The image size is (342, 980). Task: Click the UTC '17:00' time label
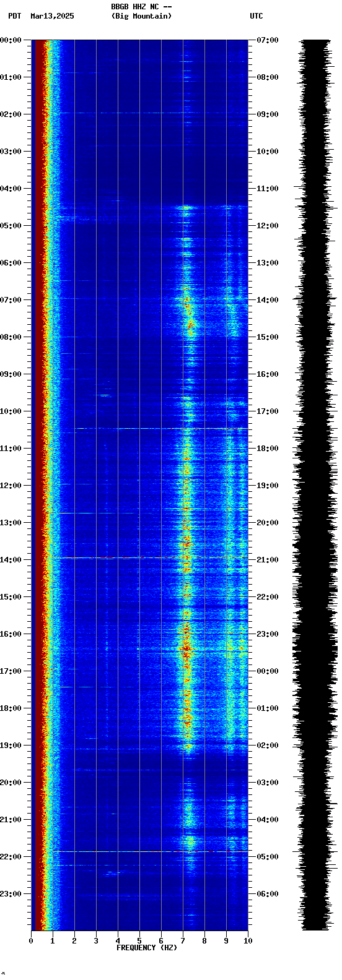268,411
